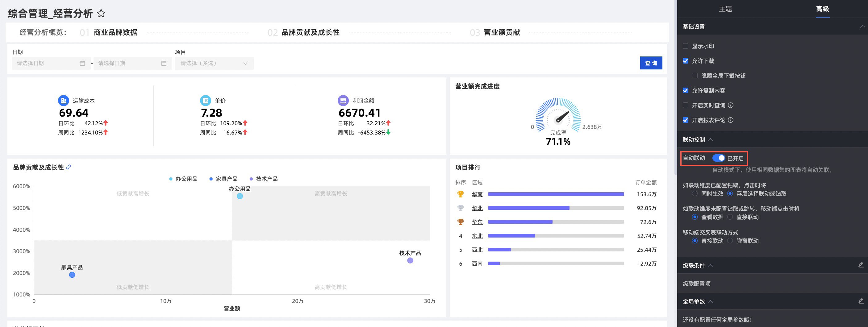This screenshot has width=868, height=327.
Task: Click the silver trophy icon for 华北
Action: point(461,208)
